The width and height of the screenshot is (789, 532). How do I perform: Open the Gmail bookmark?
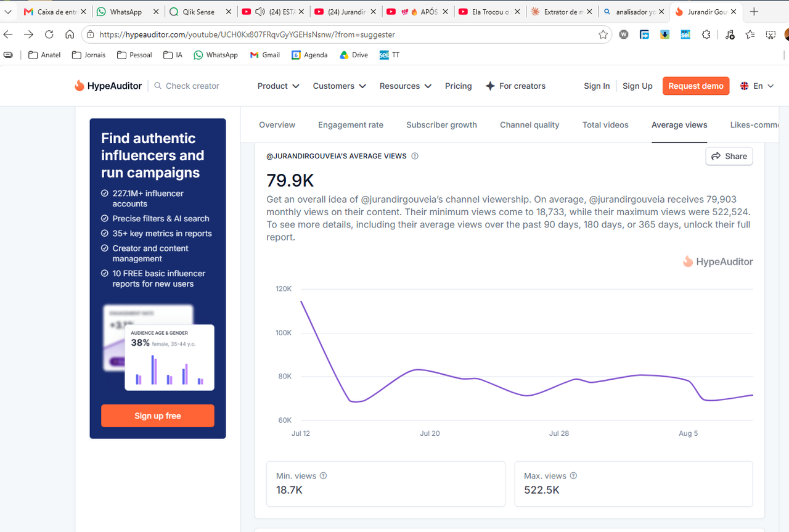tap(265, 55)
